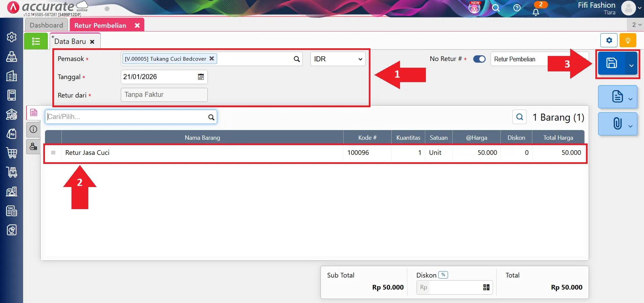
Task: Select the Data Baru tab
Action: pos(70,42)
